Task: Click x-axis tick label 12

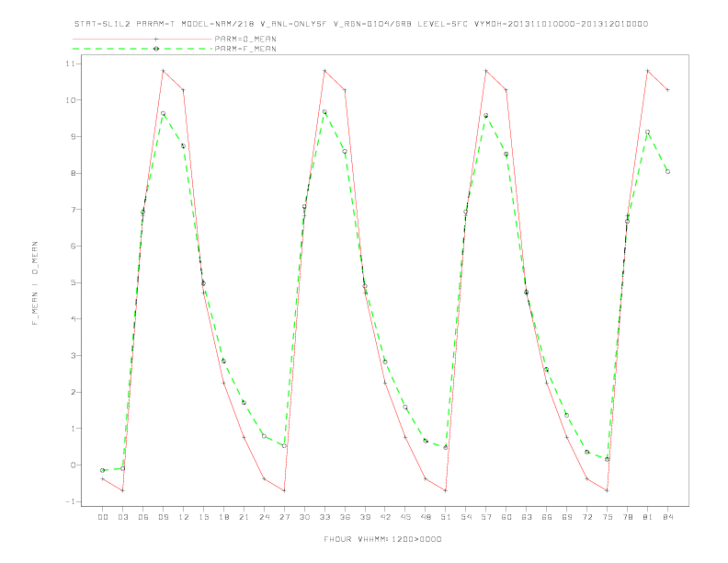Action: pyautogui.click(x=184, y=517)
